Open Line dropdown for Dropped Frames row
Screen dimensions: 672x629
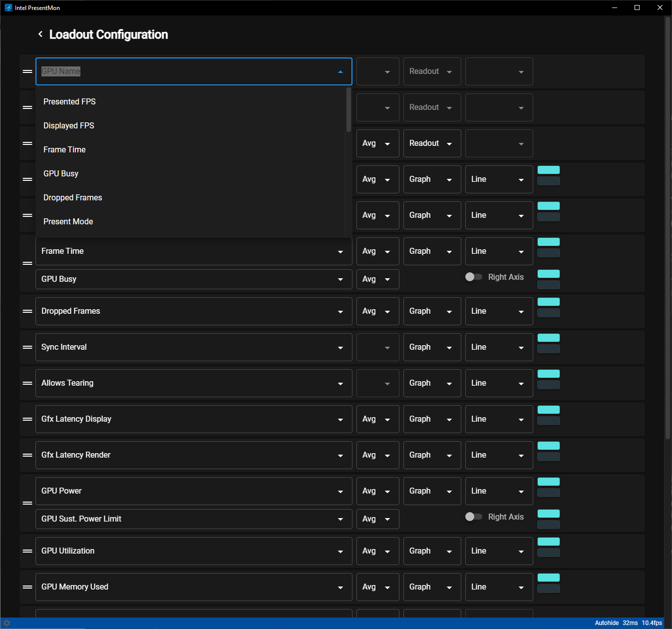(x=499, y=311)
